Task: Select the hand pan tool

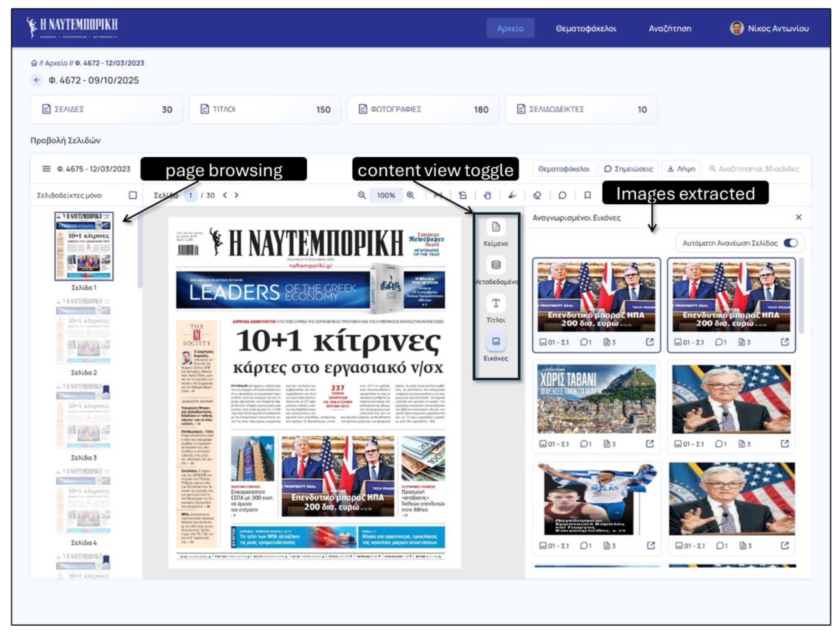Action: (487, 195)
